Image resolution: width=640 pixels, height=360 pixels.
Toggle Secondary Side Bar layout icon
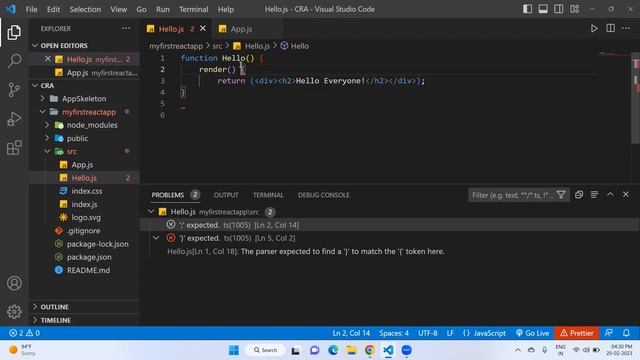558,9
